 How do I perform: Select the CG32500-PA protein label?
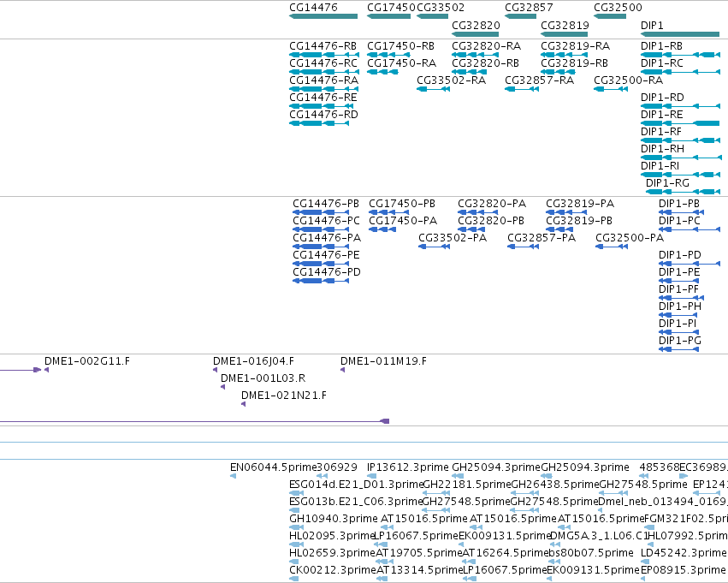pos(630,238)
